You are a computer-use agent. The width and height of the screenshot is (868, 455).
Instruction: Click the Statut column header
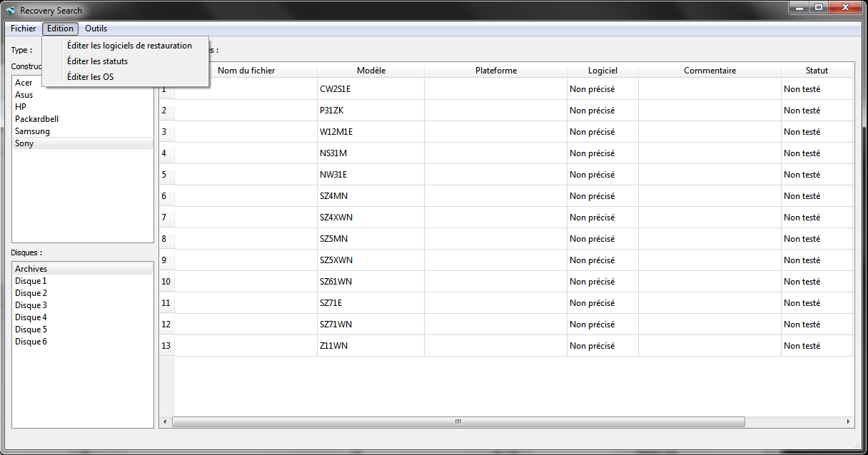(x=817, y=71)
